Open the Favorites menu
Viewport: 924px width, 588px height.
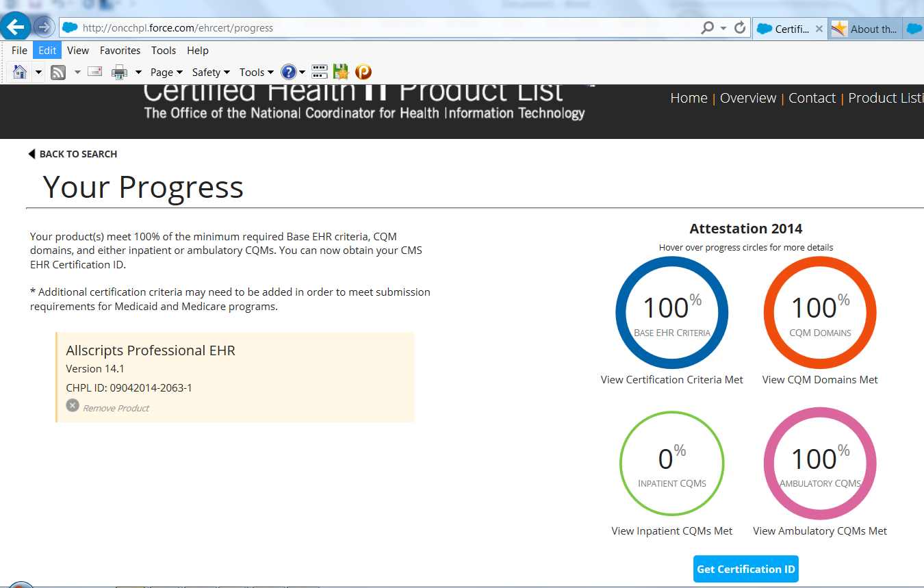coord(120,51)
